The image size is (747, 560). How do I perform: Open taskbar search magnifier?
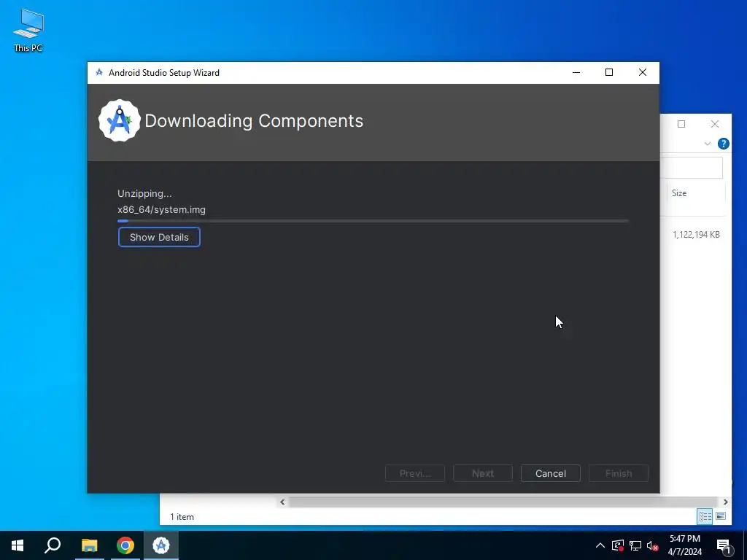pyautogui.click(x=53, y=545)
